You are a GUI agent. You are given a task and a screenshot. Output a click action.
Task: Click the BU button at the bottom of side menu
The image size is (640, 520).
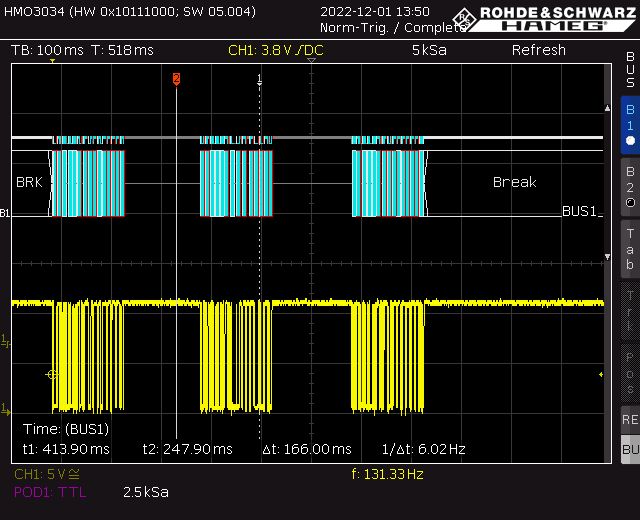click(630, 449)
